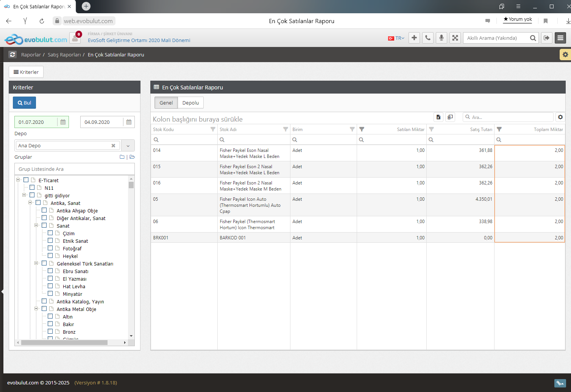The height and width of the screenshot is (392, 571).
Task: Click the microphone icon in header
Action: pos(442,38)
